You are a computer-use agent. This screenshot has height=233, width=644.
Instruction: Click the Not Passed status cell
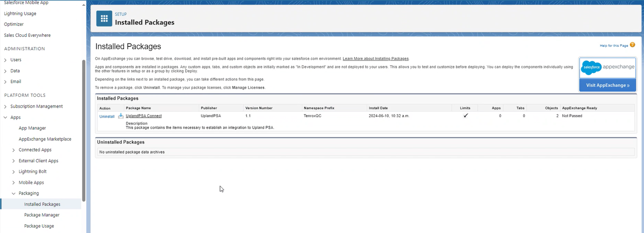572,116
